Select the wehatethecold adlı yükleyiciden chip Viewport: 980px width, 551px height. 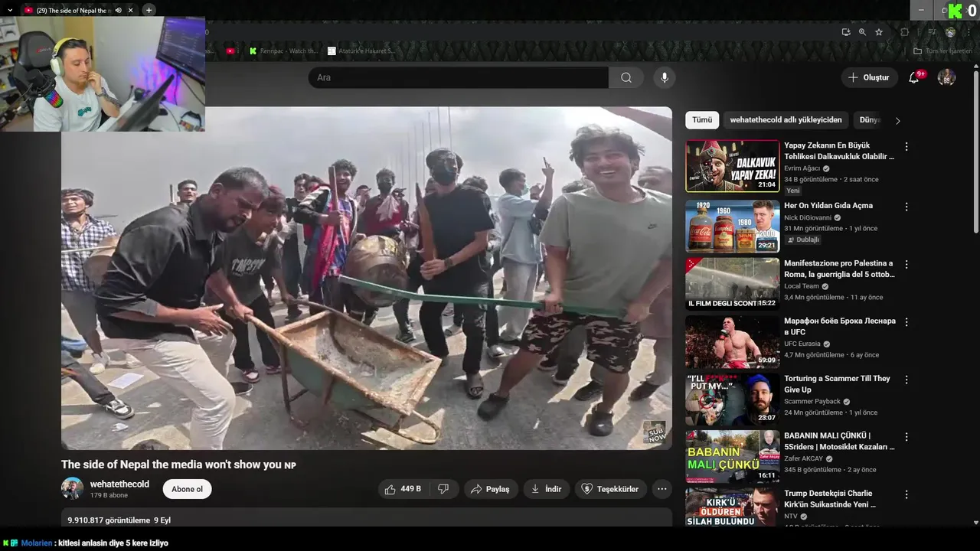786,120
